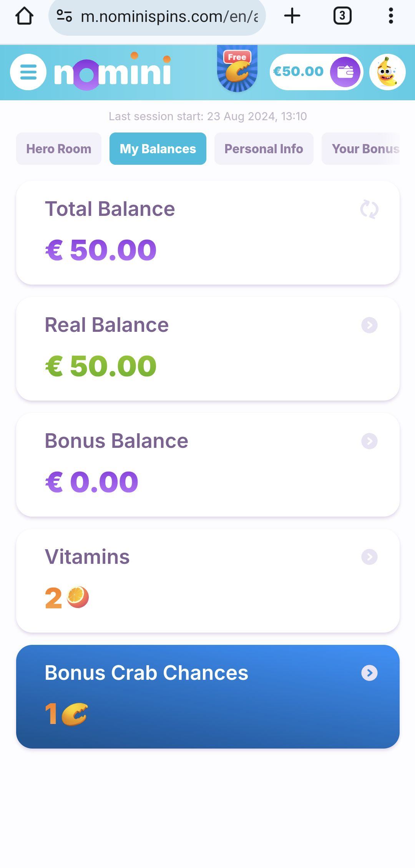Tap the Nomini logo

point(112,72)
